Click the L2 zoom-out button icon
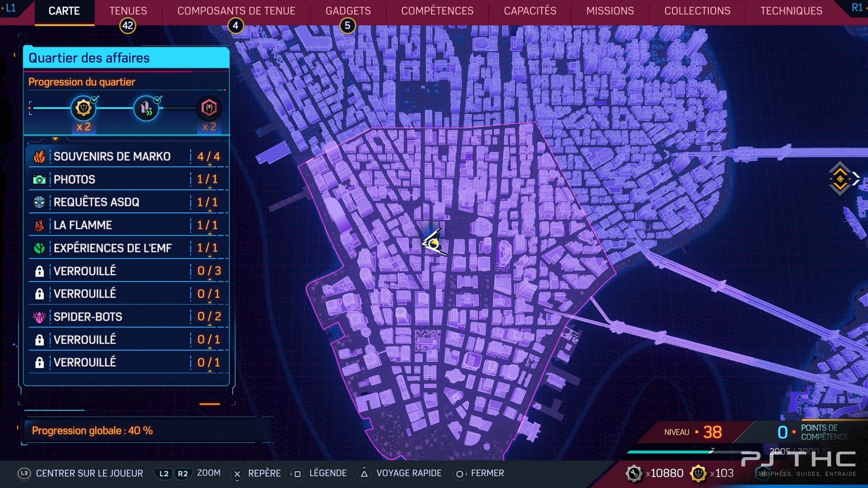868x488 pixels. 164,474
